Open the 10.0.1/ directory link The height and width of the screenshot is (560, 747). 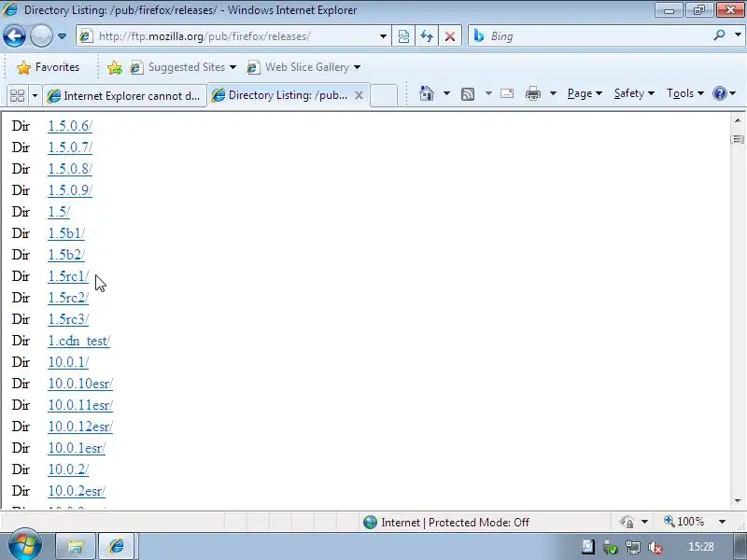[x=68, y=362]
